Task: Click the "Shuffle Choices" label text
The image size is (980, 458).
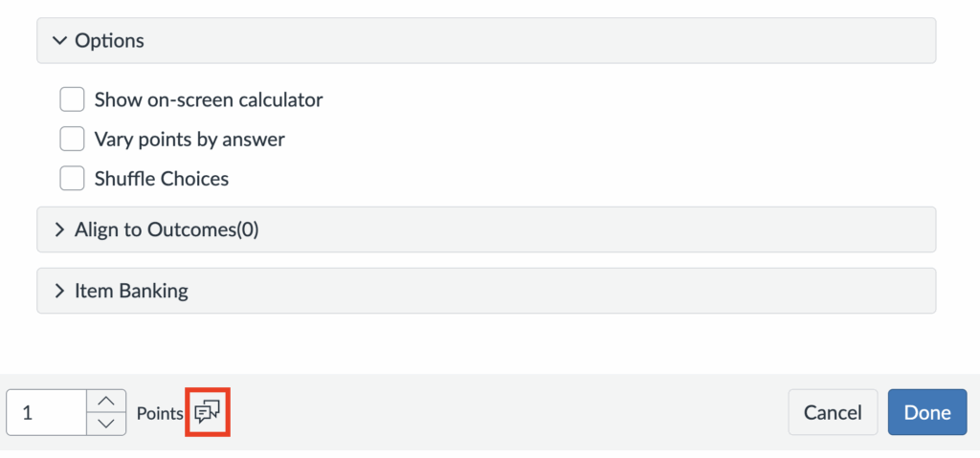Action: 161,178
